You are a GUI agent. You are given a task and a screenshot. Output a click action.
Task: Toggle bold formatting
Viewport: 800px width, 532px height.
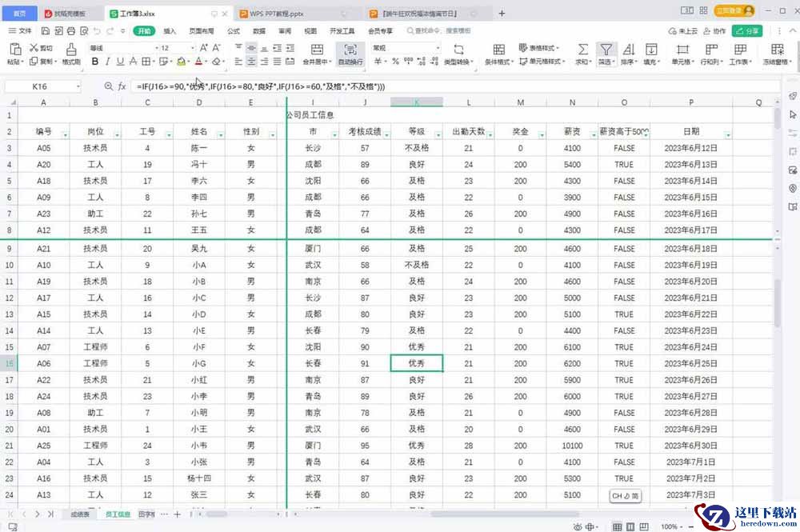point(95,62)
